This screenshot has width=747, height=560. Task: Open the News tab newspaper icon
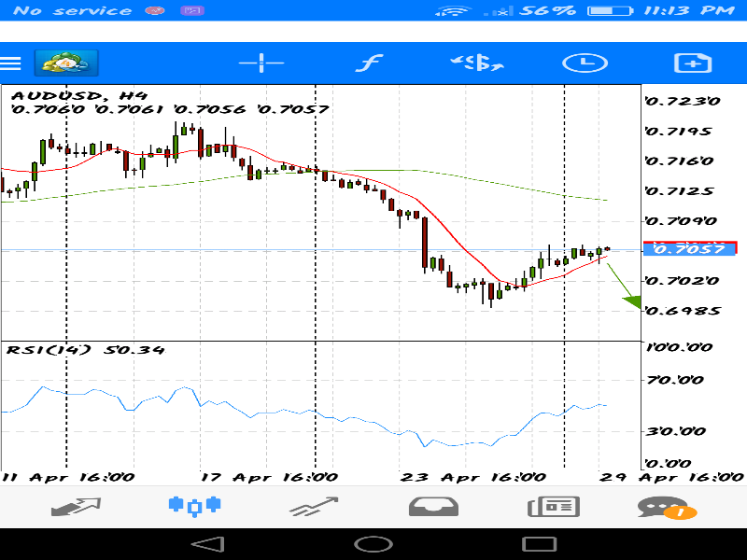554,507
